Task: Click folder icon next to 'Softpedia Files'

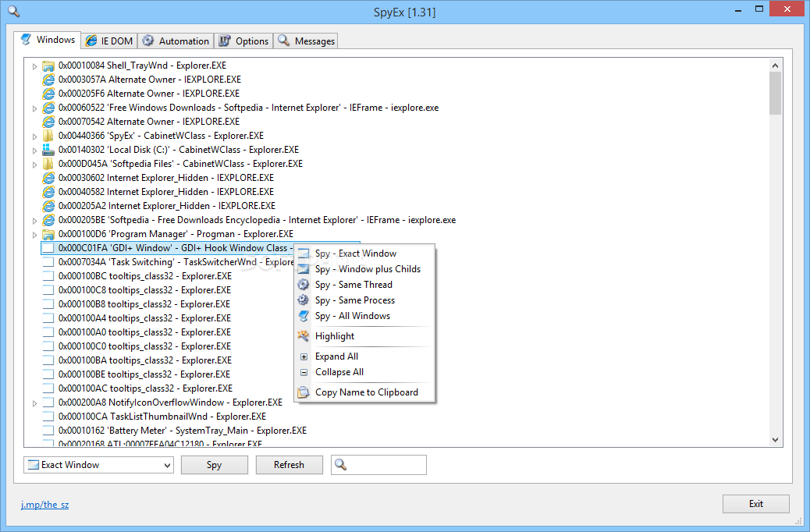Action: pos(48,164)
